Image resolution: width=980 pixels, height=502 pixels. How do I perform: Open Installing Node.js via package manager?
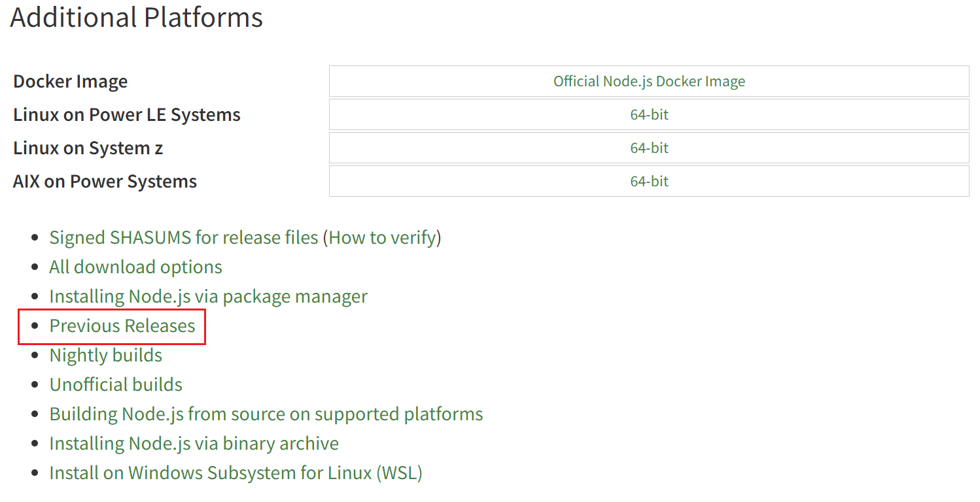pyautogui.click(x=209, y=296)
